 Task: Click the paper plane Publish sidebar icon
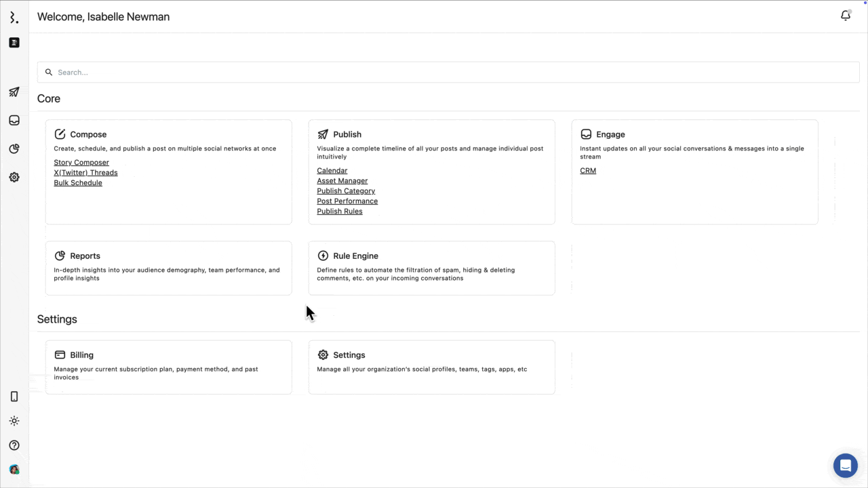click(x=14, y=92)
